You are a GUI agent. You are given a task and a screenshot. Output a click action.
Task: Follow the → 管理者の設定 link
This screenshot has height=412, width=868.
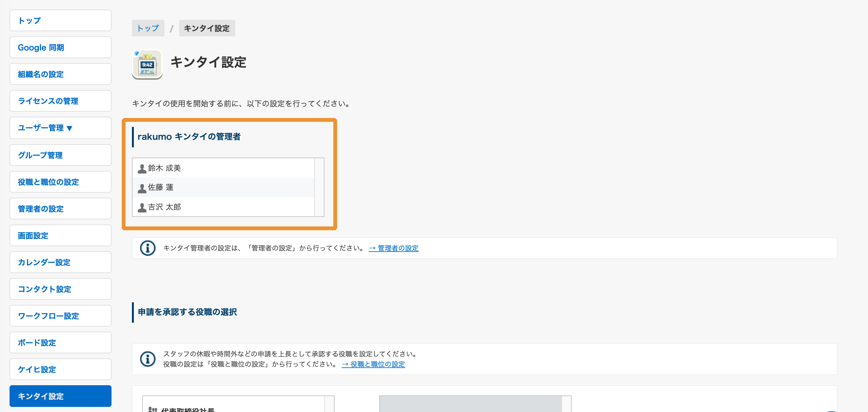[x=394, y=248]
